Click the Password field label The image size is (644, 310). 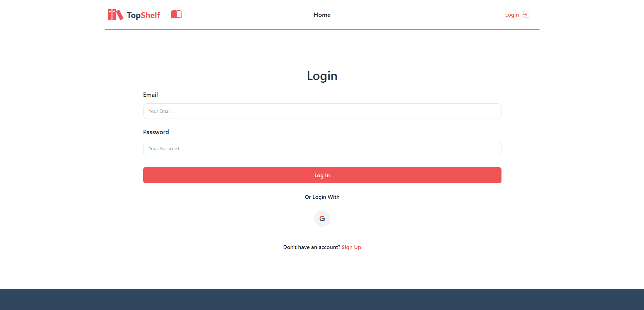pos(156,132)
